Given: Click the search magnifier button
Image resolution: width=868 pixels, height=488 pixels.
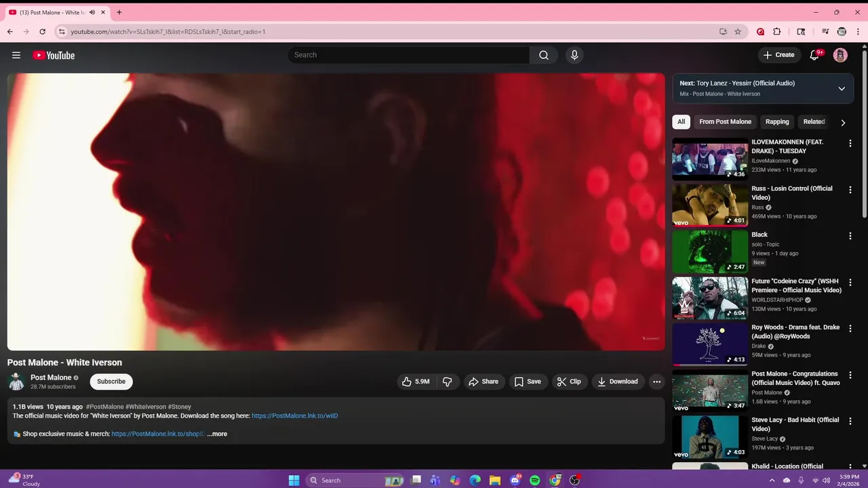Looking at the screenshot, I should (x=544, y=55).
